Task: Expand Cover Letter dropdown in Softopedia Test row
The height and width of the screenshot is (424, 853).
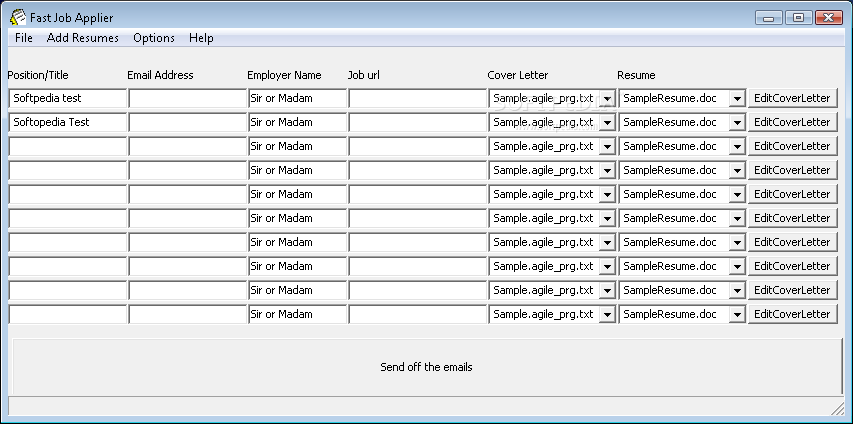Action: point(607,123)
